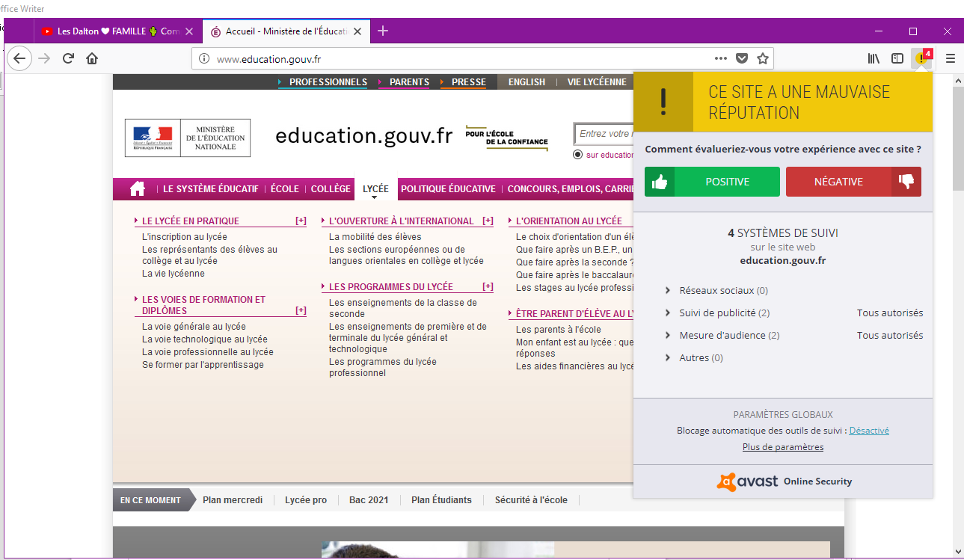964x560 pixels.
Task: Click the Firefox reload page icon
Action: point(68,58)
